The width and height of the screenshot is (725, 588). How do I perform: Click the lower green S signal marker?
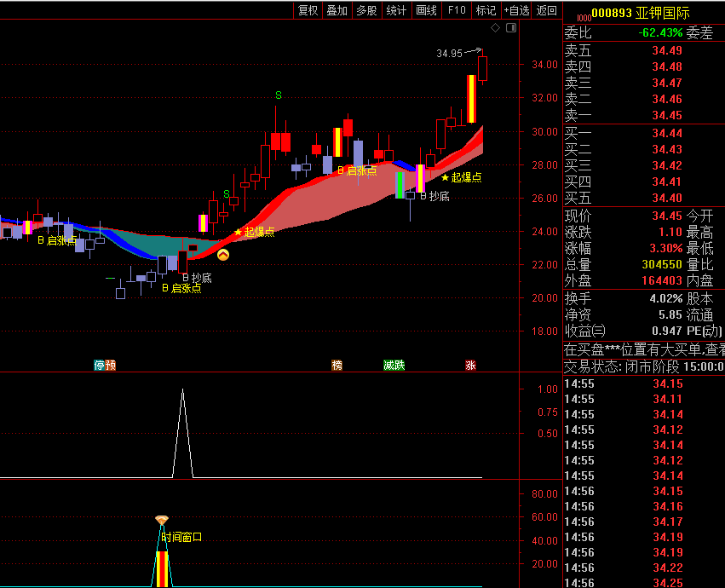[227, 194]
